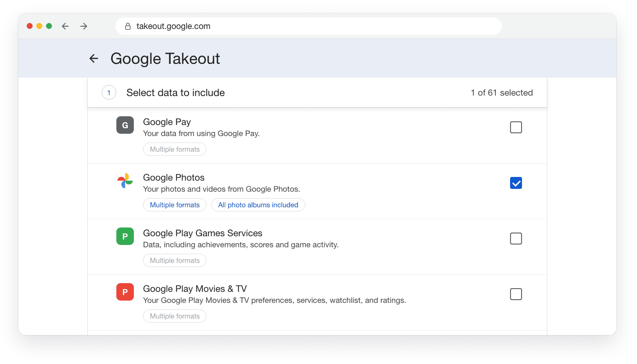Screen dimensions: 637x364
Task: Open Multiple formats for Google Pay
Action: (175, 149)
